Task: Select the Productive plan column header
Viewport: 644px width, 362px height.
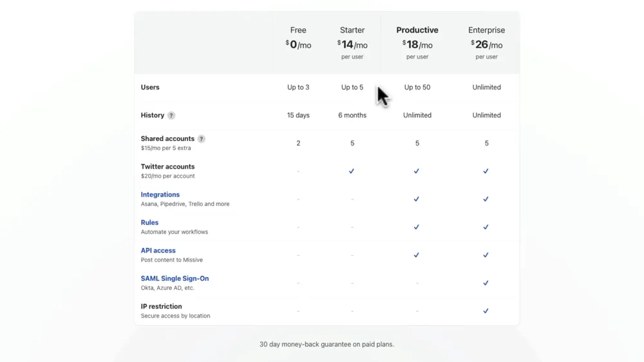Action: pyautogui.click(x=417, y=30)
